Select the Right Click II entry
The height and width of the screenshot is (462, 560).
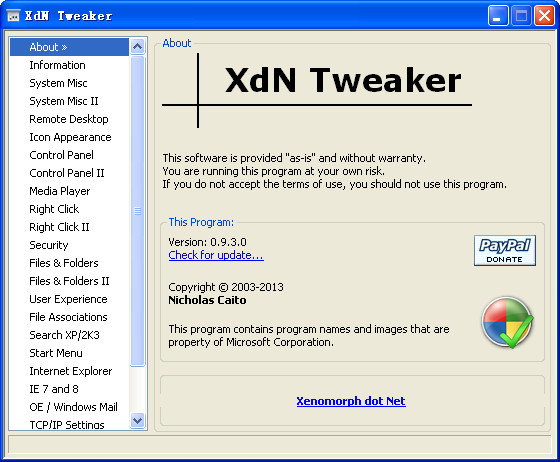pos(69,227)
